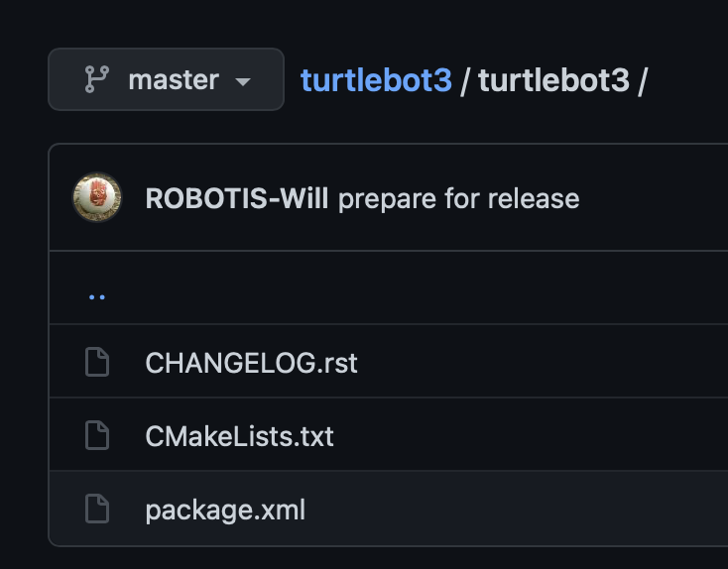Screen dimensions: 728x569
Task: Click the file icon beside package.xml
Action: [97, 510]
